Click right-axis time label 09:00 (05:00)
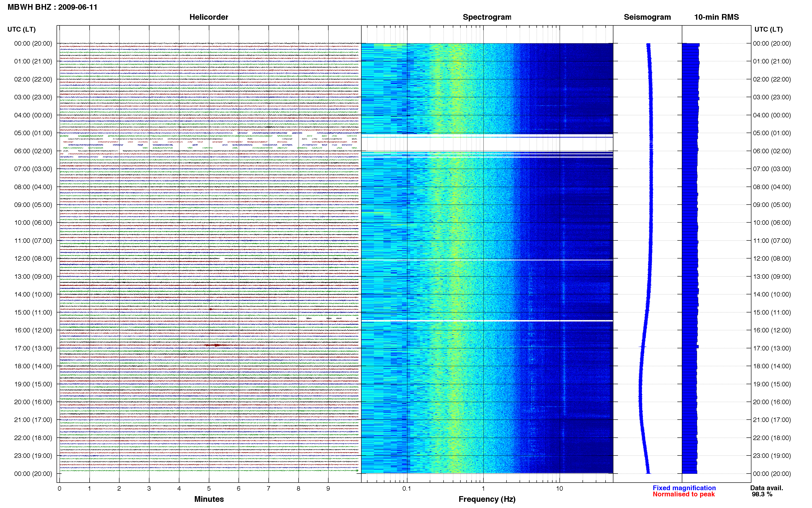Image resolution: width=812 pixels, height=508 pixels. [772, 205]
